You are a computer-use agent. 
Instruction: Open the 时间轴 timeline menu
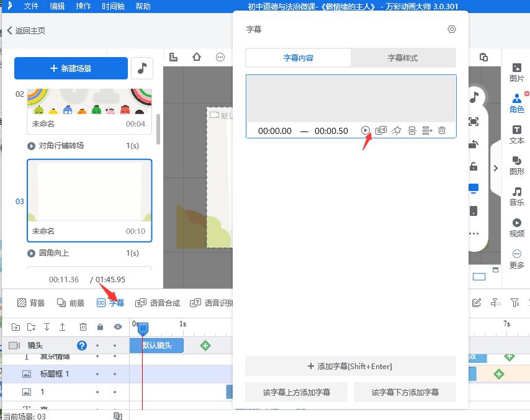(x=112, y=7)
